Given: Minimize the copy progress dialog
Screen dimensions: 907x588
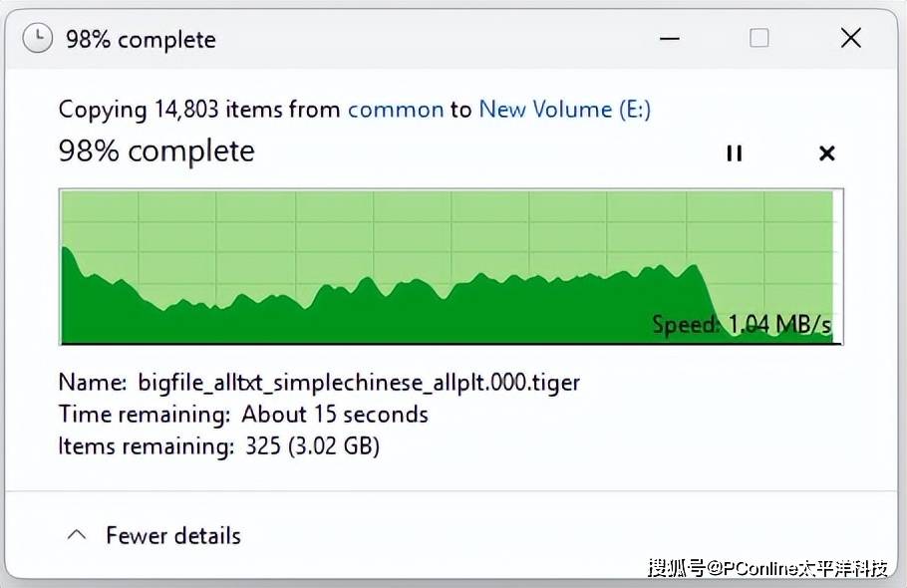Looking at the screenshot, I should [x=669, y=39].
